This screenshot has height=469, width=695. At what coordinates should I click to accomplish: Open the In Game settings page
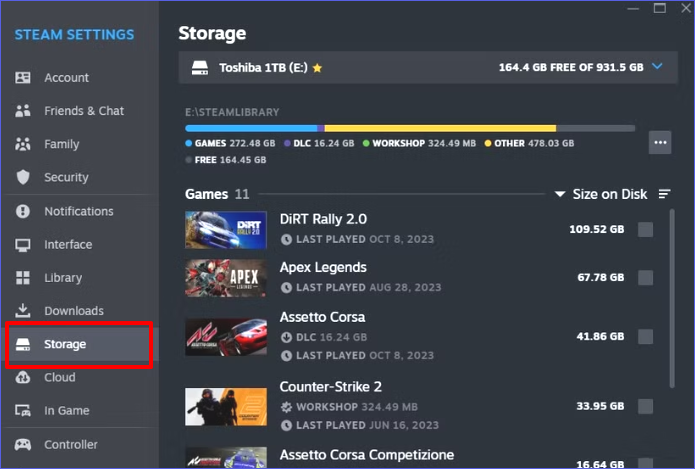(x=80, y=410)
